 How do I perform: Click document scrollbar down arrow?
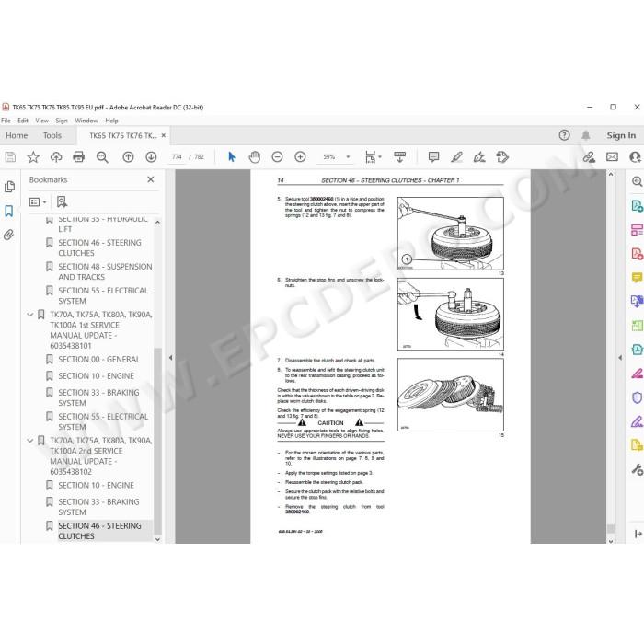[x=611, y=541]
